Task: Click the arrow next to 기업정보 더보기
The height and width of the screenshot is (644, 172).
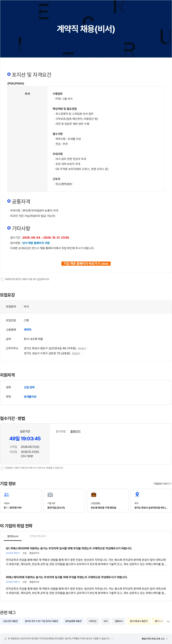Action: point(171,483)
